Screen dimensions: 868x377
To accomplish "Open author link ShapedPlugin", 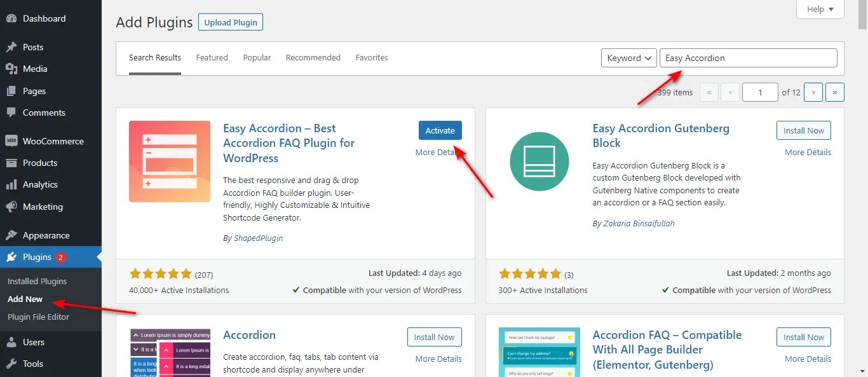I will tap(258, 238).
